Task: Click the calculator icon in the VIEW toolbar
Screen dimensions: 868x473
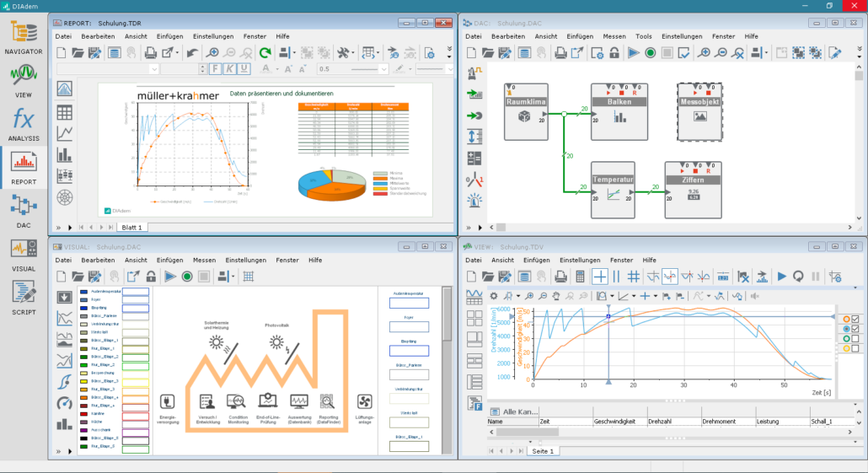Action: [x=580, y=276]
